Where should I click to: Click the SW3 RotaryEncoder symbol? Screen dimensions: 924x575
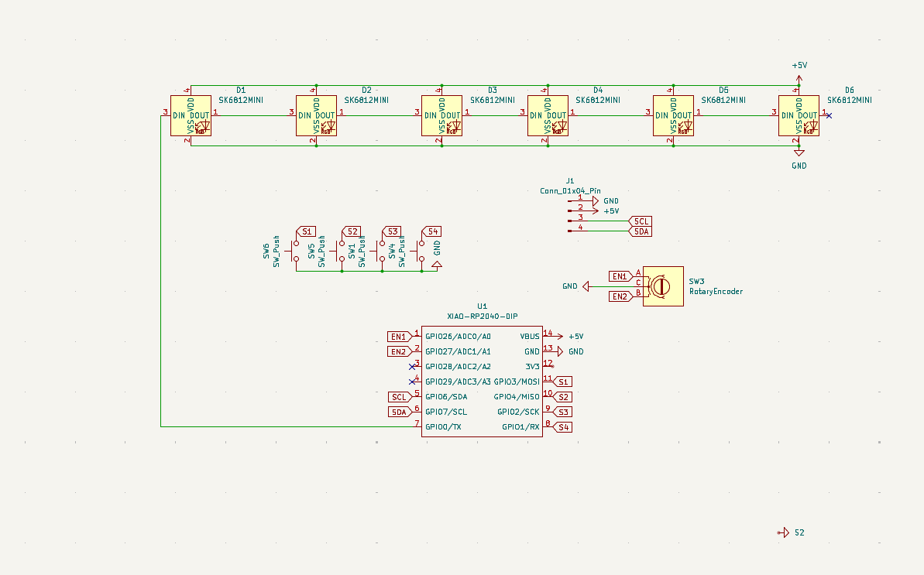click(x=662, y=286)
